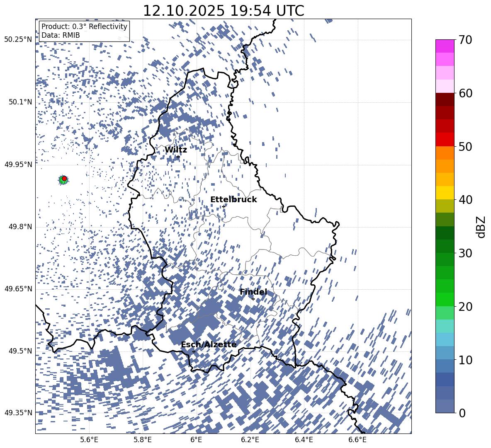The width and height of the screenshot is (491, 448).
Task: Click the Data: RMIB text
Action: 61,35
